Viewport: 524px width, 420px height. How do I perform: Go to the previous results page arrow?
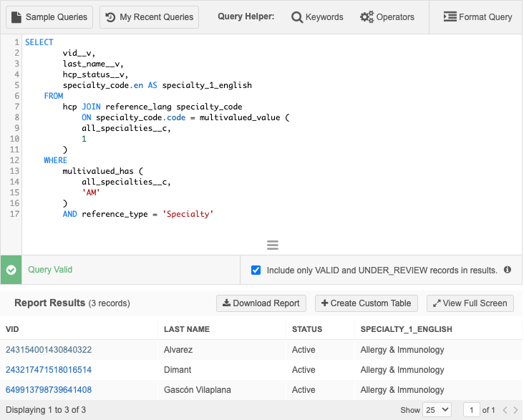coord(504,410)
